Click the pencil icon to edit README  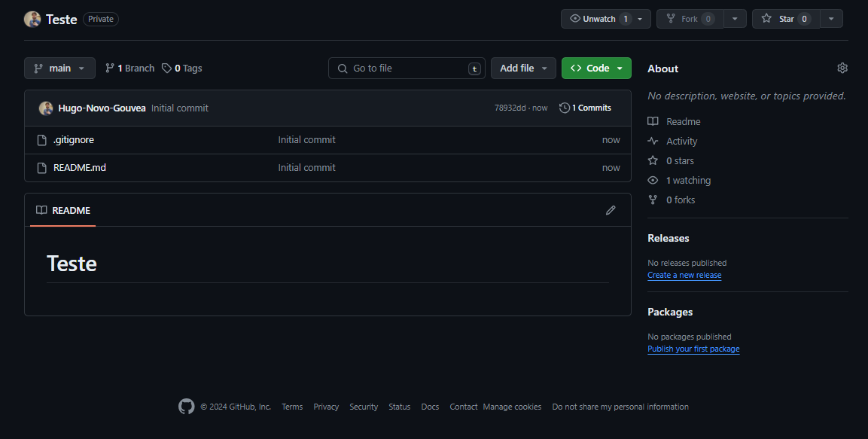pos(611,210)
